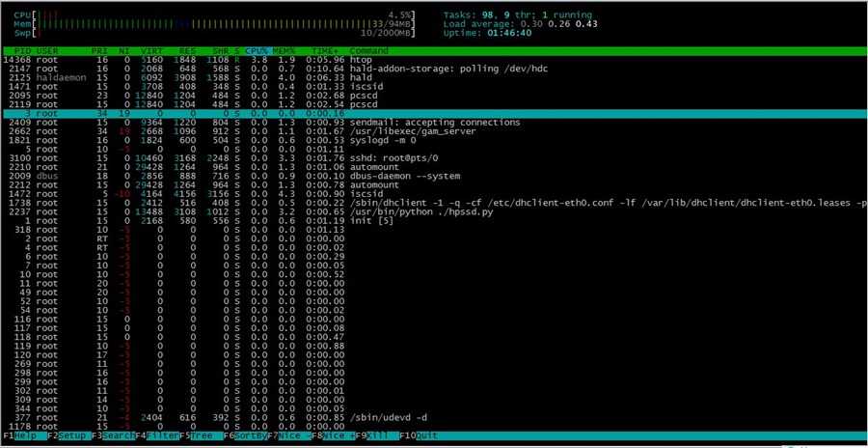Screen dimensions: 868x448
Task: Click F10 Quit in footer
Action: tap(420, 435)
